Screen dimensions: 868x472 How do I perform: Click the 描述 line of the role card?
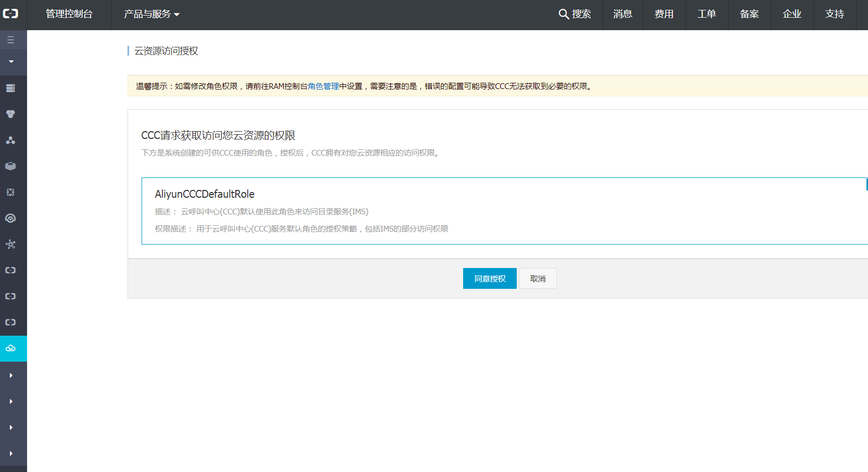coord(261,212)
